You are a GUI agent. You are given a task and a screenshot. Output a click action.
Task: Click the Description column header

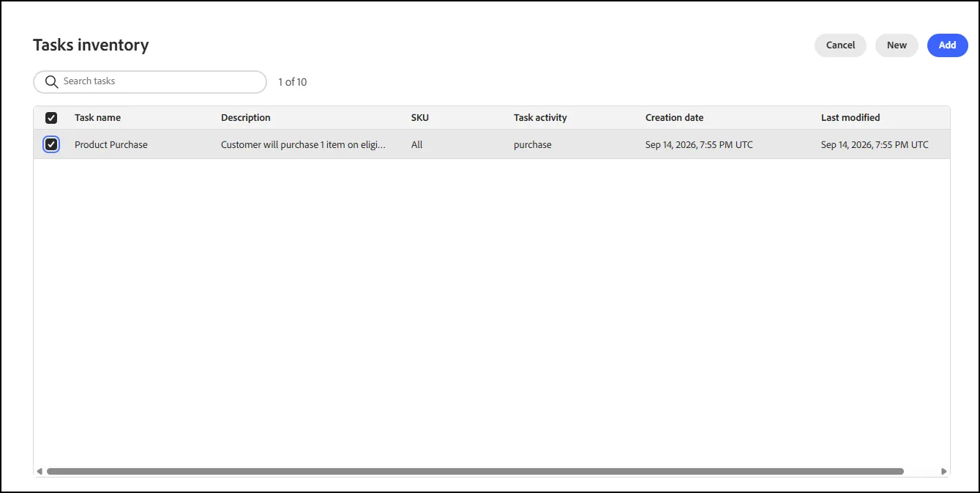click(x=245, y=118)
